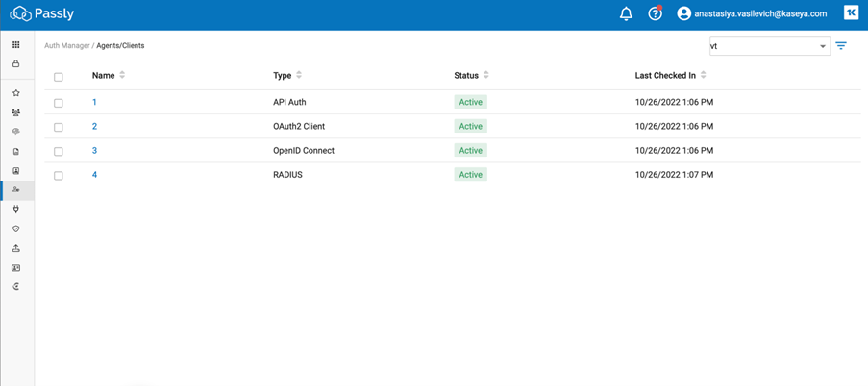Tick the checkbox for RADIUS row

point(58,176)
